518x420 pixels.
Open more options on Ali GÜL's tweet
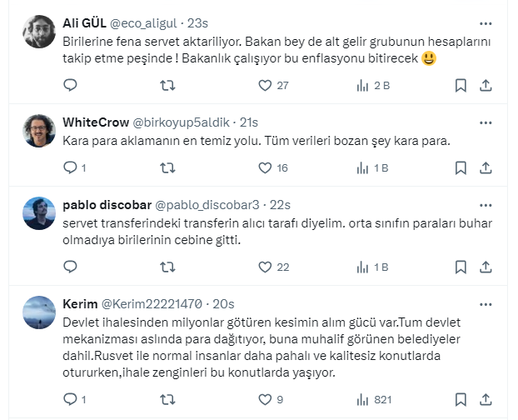click(x=486, y=22)
